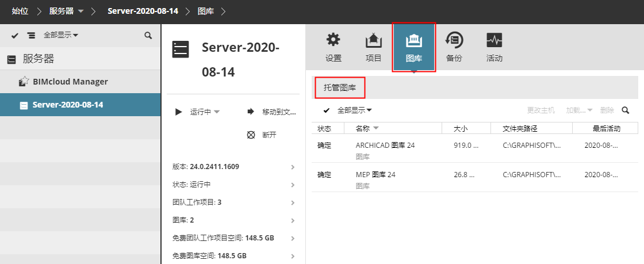Screen dimensions: 644x264
Task: Select BIMcloud Manager in server list
Action: [x=80, y=82]
